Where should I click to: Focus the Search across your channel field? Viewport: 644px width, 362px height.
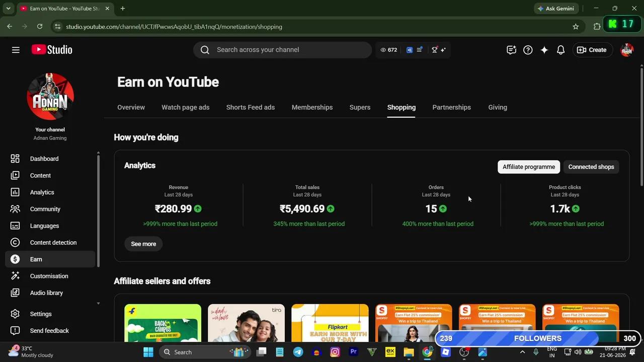[283, 50]
